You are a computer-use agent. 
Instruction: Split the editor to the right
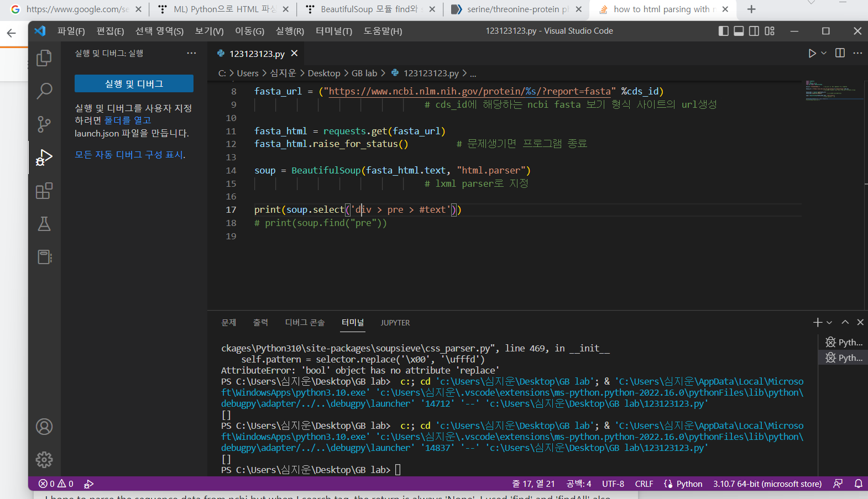840,53
